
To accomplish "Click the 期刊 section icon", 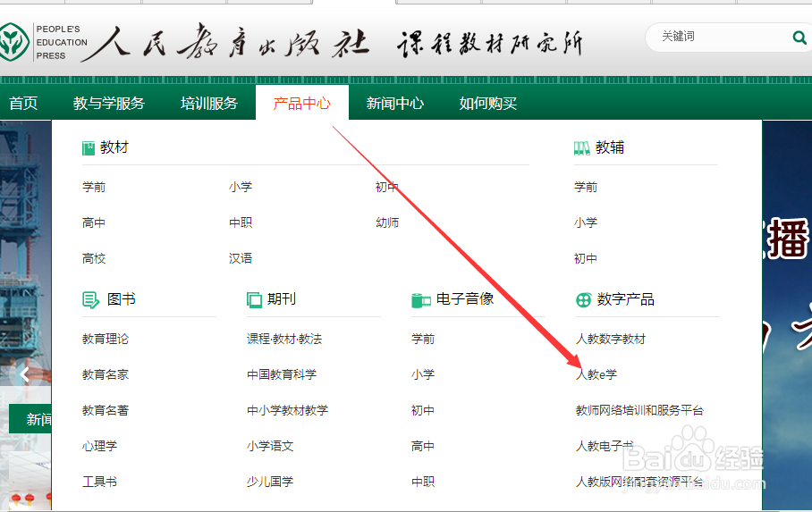I will click(254, 299).
